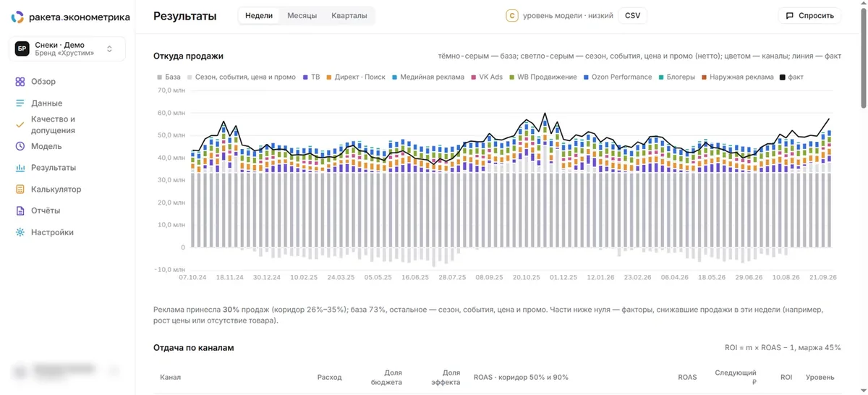Toggle the VK Ads legend item
This screenshot has height=395, width=868.
click(x=486, y=77)
